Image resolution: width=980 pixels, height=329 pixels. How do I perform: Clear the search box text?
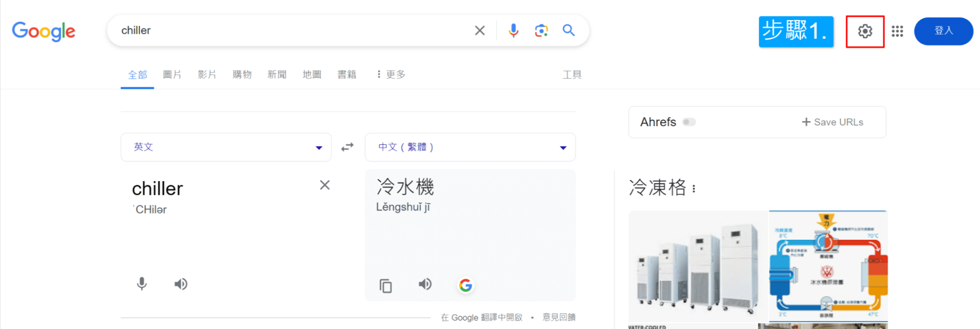pyautogui.click(x=480, y=30)
